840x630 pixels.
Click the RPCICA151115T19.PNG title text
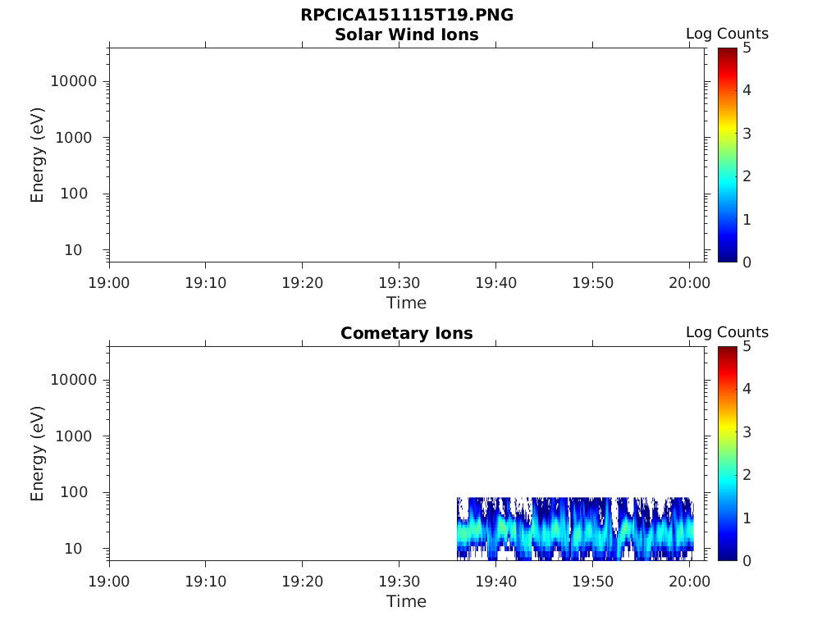(x=407, y=15)
